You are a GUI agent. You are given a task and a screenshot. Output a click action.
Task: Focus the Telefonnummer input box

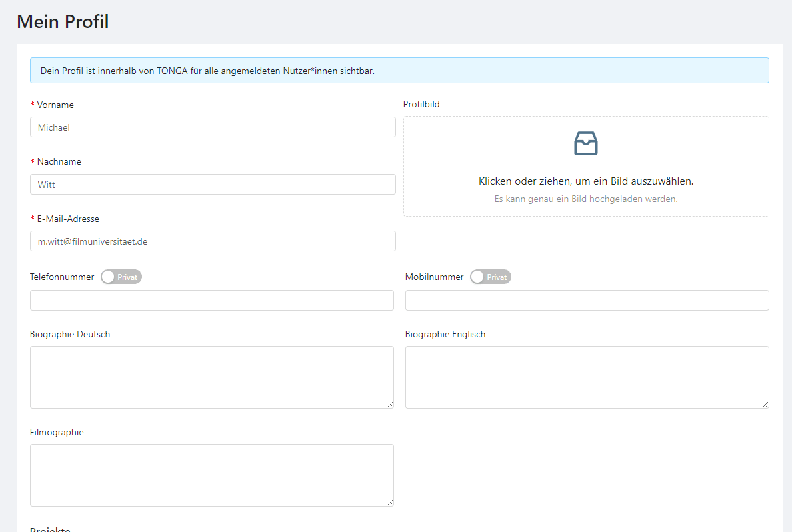211,300
